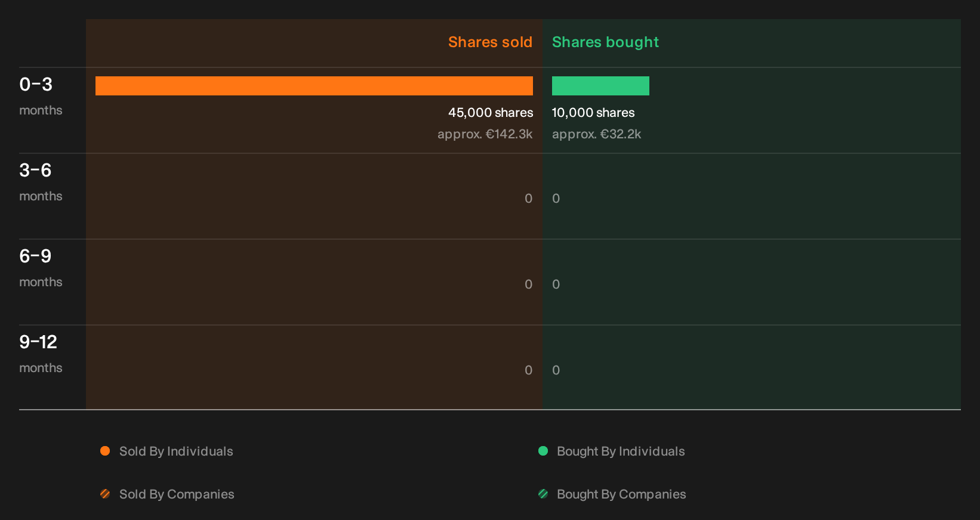Click the 10,000 shares value
980x520 pixels.
pyautogui.click(x=593, y=113)
